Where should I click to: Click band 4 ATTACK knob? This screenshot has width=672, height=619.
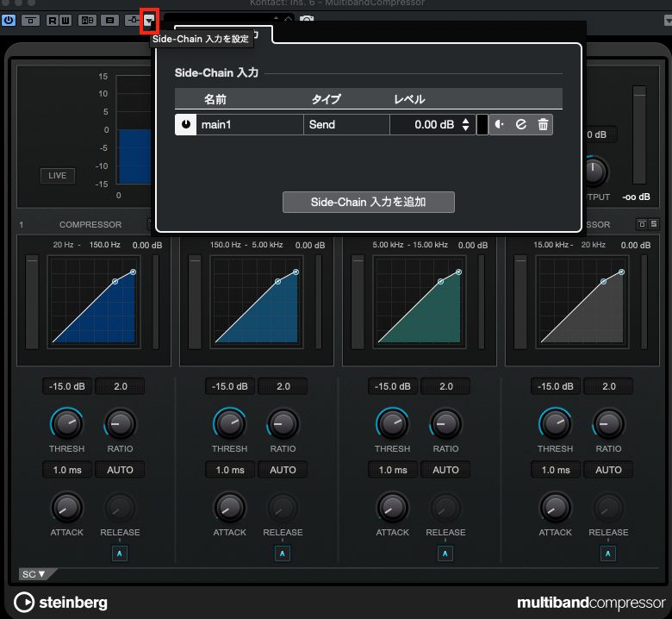(556, 508)
